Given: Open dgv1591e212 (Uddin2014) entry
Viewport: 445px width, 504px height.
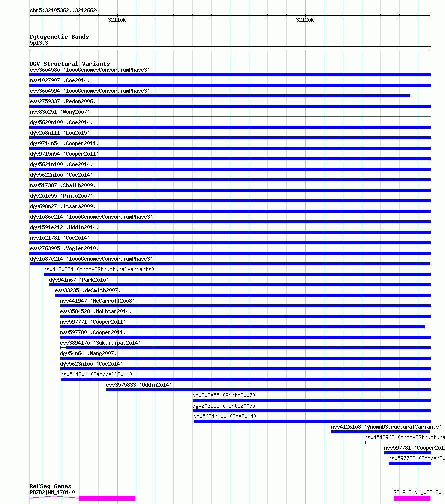Looking at the screenshot, I should pyautogui.click(x=64, y=227).
